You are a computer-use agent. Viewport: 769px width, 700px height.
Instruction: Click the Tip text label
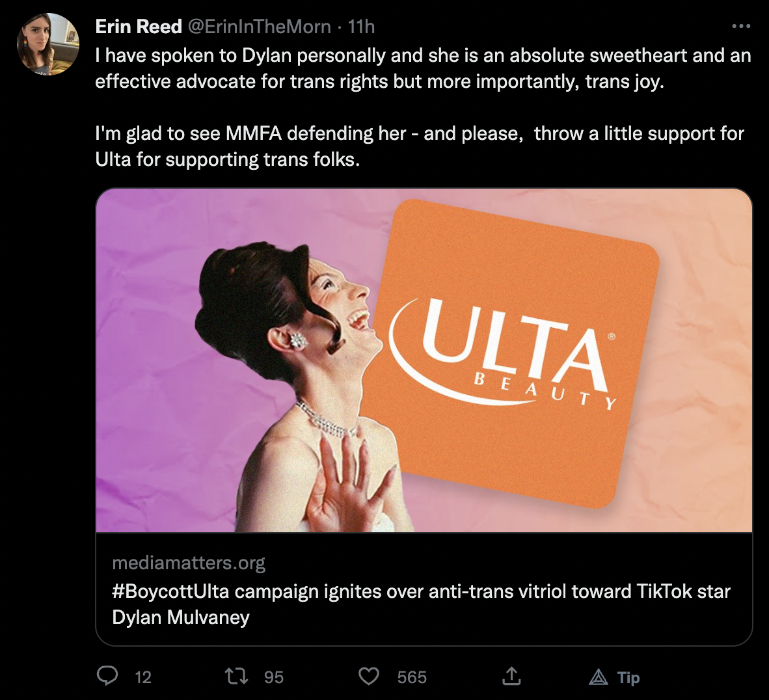628,678
